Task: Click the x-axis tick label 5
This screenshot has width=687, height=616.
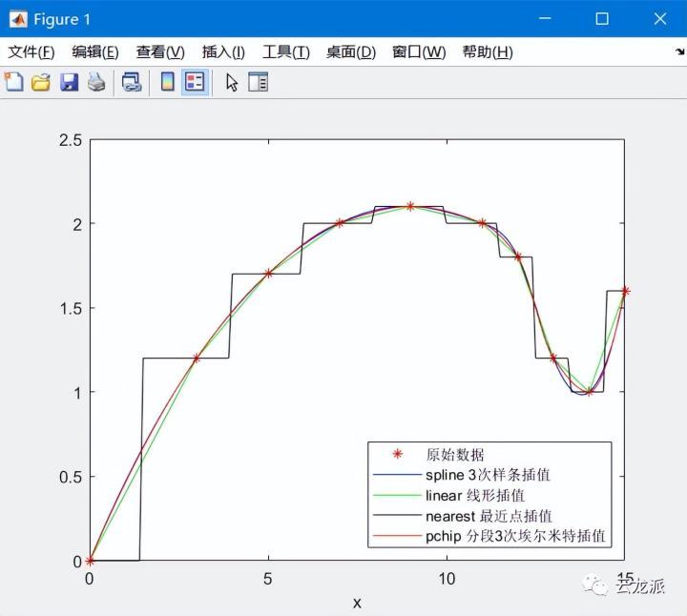Action: pos(268,579)
